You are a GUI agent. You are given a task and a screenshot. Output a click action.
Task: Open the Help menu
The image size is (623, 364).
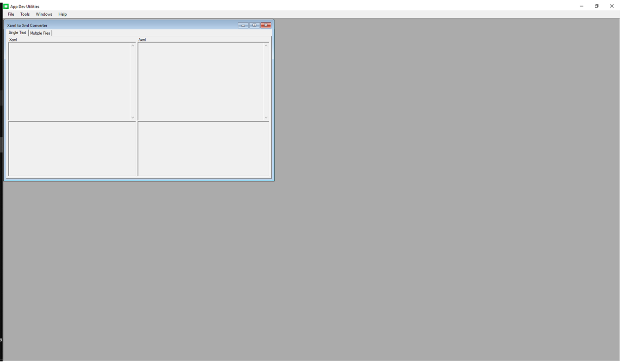point(62,14)
